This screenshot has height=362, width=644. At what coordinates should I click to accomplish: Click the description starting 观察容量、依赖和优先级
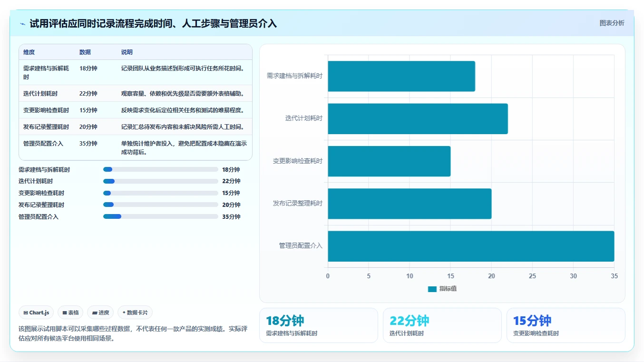coord(183,94)
